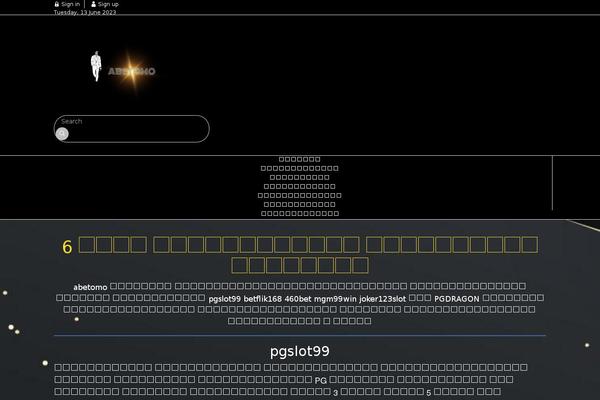
Task: Click the abetomo text in intro paragraph
Action: tap(90, 287)
